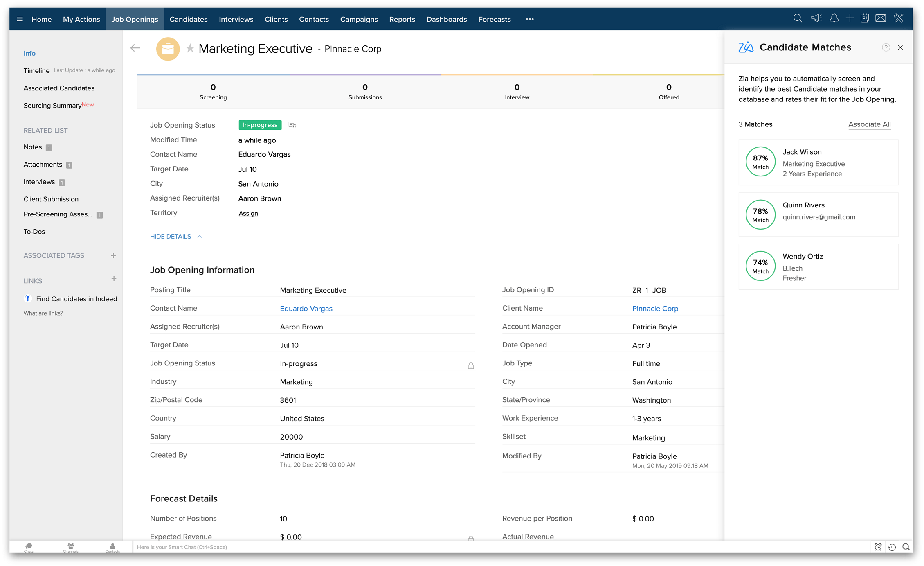Viewport: 924px width, 566px height.
Task: Open Pinnacle Corp client link
Action: click(x=655, y=309)
